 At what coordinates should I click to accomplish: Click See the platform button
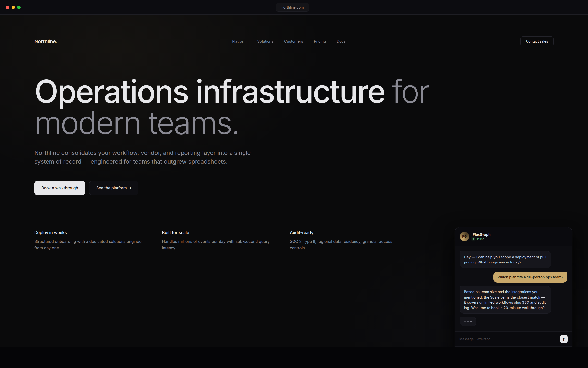pos(114,188)
